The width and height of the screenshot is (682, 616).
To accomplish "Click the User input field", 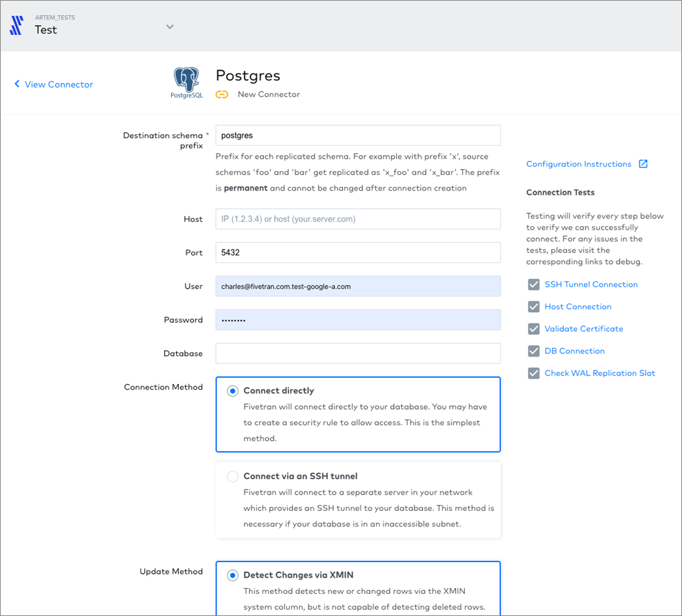I will (358, 286).
